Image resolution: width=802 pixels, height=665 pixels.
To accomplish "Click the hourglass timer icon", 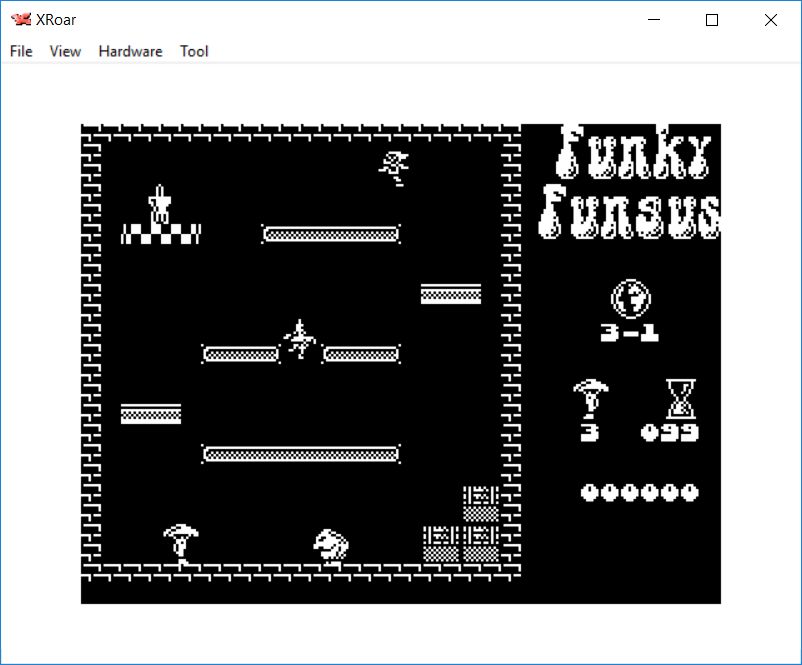I will tap(681, 399).
